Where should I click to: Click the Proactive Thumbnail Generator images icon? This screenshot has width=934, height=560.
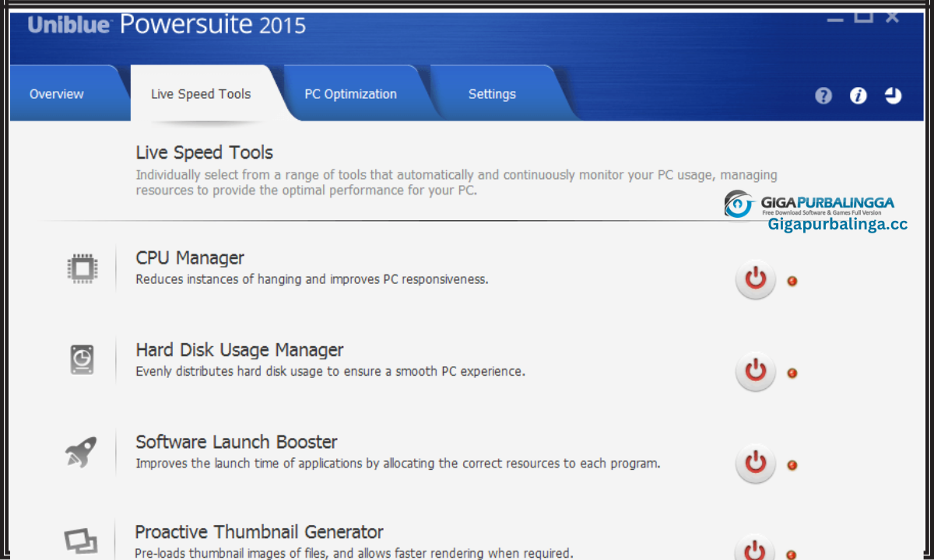tap(81, 541)
